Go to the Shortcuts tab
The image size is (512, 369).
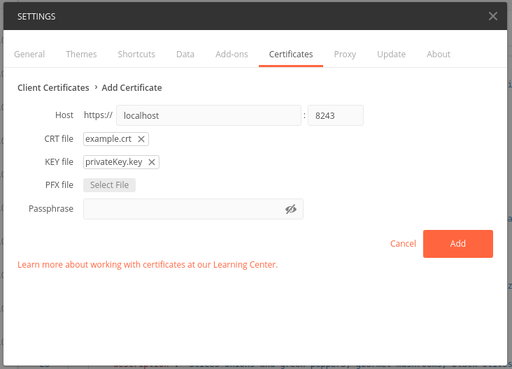click(136, 54)
